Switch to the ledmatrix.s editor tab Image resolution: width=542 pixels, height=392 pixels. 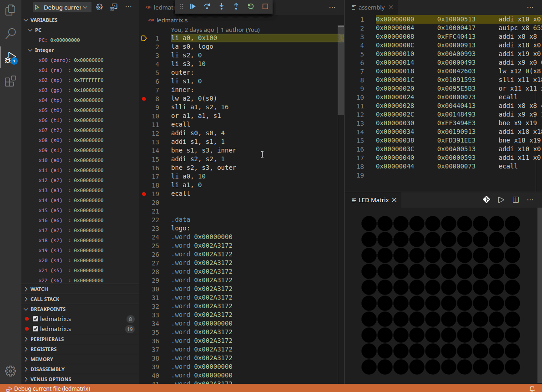click(x=160, y=7)
